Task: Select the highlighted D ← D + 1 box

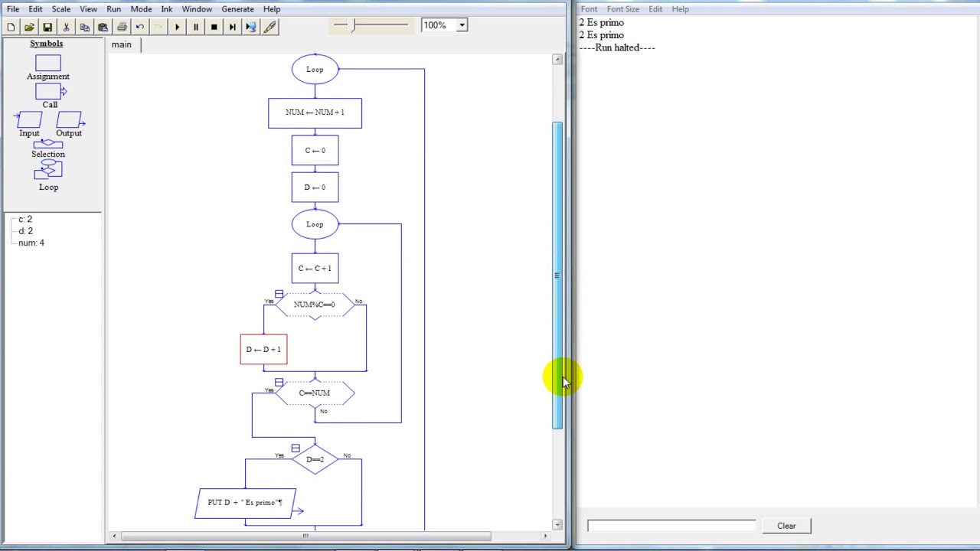Action: 263,350
